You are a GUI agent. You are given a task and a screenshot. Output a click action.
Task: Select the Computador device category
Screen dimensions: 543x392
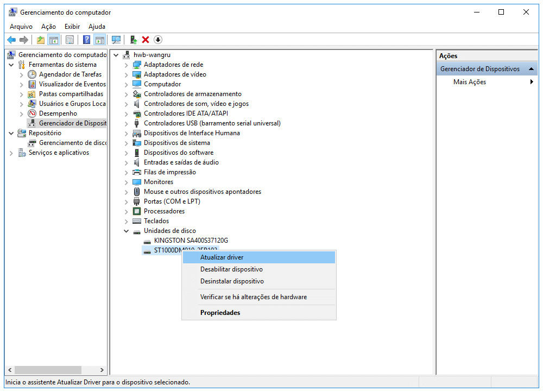tap(162, 84)
